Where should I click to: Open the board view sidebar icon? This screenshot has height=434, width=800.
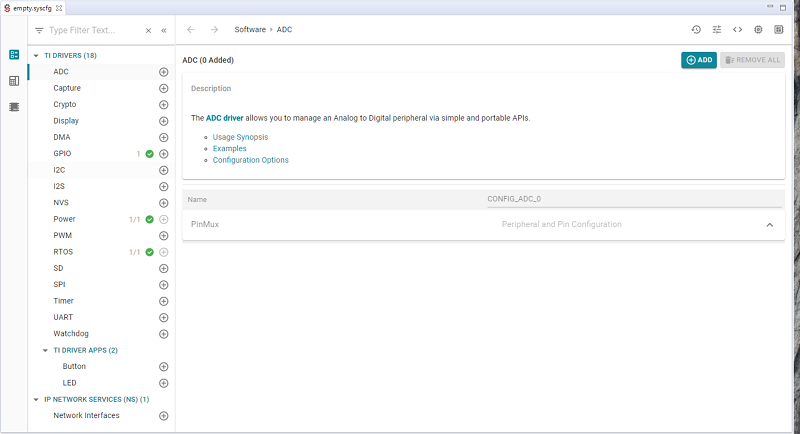point(14,54)
